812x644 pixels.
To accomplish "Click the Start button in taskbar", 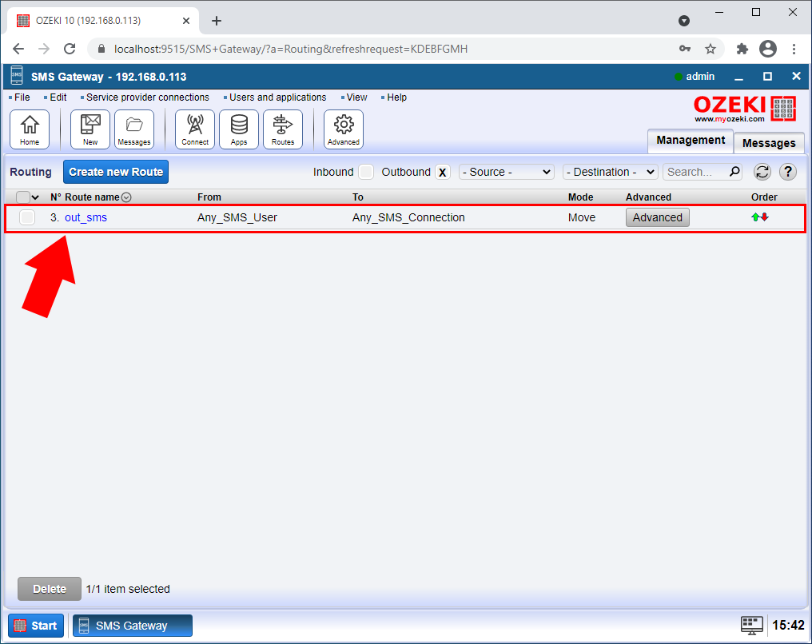I will [x=36, y=626].
